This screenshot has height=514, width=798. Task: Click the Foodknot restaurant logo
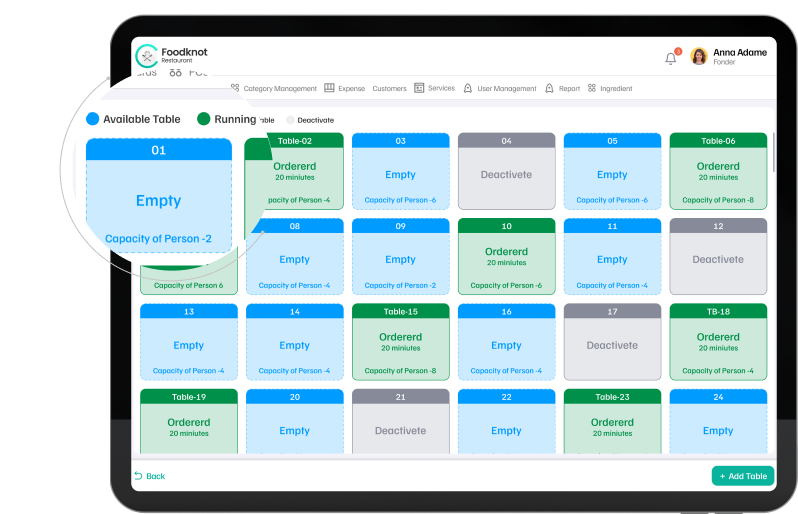point(147,56)
